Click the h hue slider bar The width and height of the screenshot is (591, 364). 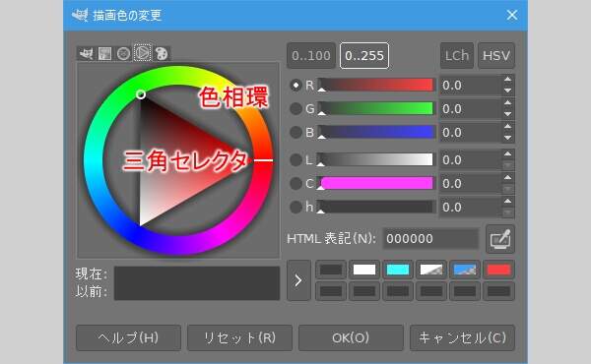pyautogui.click(x=376, y=207)
